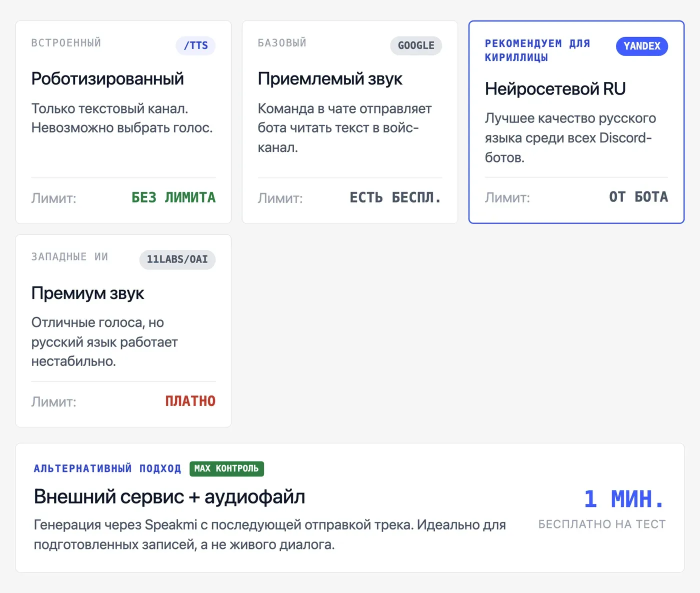Click the РЕКОМЕНДУЕМ ДЛЯ КИРИЛЛИЦЫ label
Image resolution: width=700 pixels, height=593 pixels.
point(537,50)
